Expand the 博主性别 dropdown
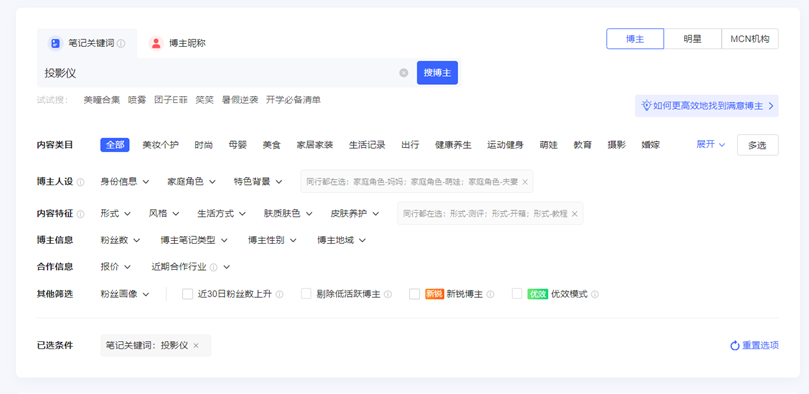809x394 pixels. 272,240
